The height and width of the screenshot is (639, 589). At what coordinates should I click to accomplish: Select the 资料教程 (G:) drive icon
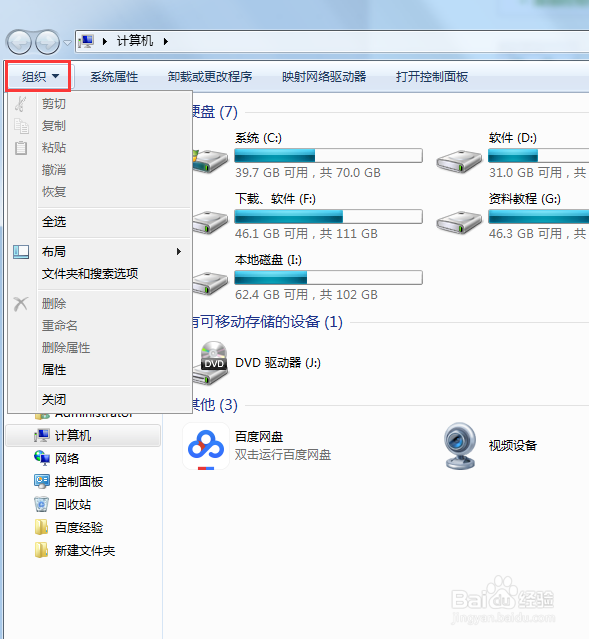pyautogui.click(x=459, y=222)
